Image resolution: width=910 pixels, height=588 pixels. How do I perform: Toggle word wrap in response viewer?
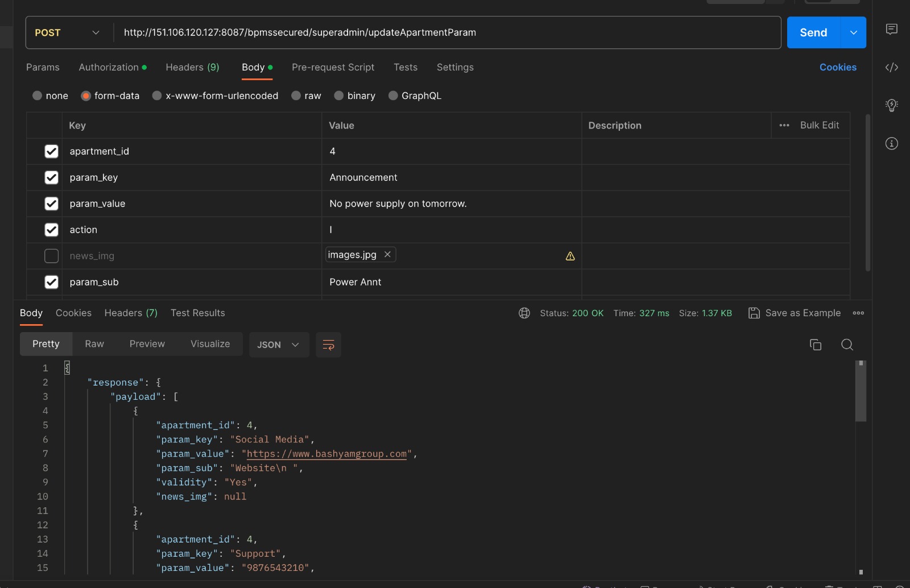coord(328,345)
